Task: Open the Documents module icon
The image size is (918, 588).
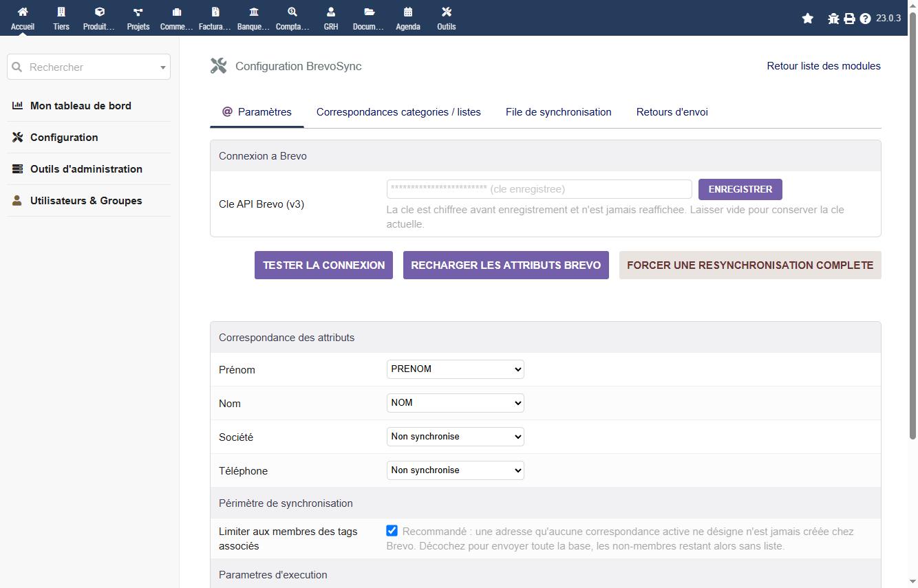Action: (x=370, y=12)
